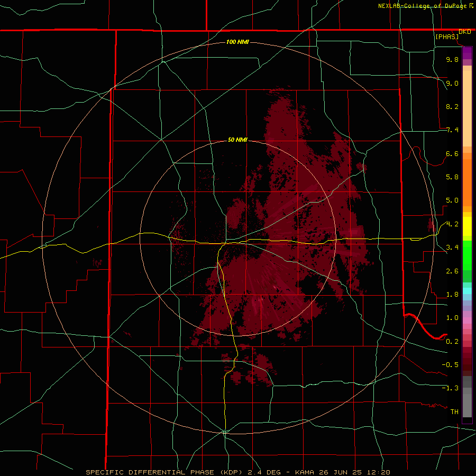Click the 9.8 value on color scale
This screenshot has height=476, width=476.
(452, 60)
